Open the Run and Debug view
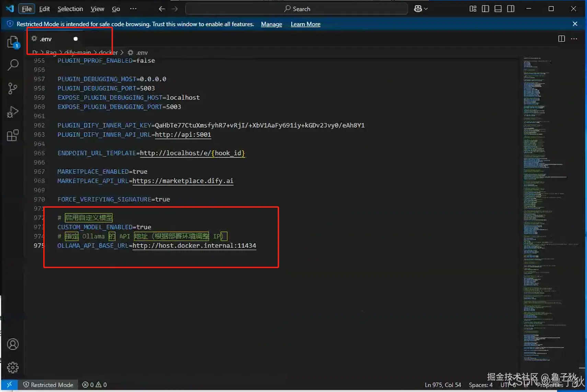 13,112
